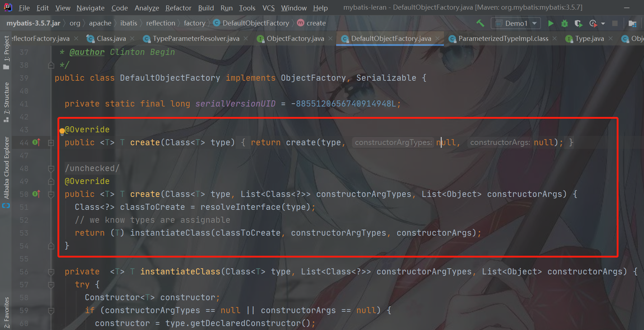644x330 pixels.
Task: Close the ObjectFactory.java tab
Action: [x=330, y=38]
